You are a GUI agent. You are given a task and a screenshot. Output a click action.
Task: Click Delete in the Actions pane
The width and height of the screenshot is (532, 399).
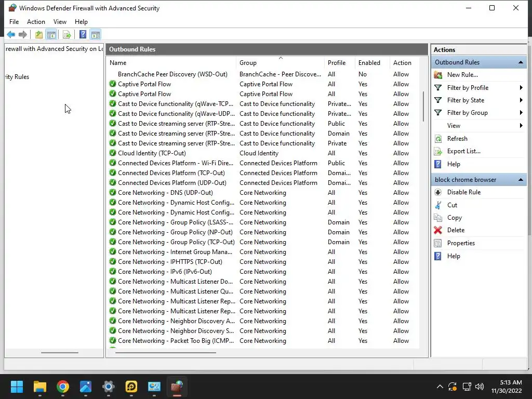pyautogui.click(x=456, y=230)
